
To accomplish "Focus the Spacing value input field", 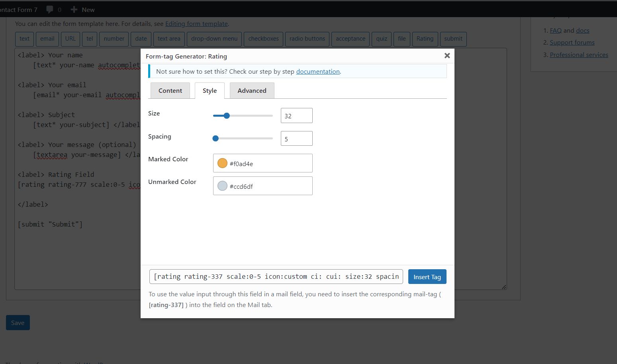I will [x=296, y=139].
